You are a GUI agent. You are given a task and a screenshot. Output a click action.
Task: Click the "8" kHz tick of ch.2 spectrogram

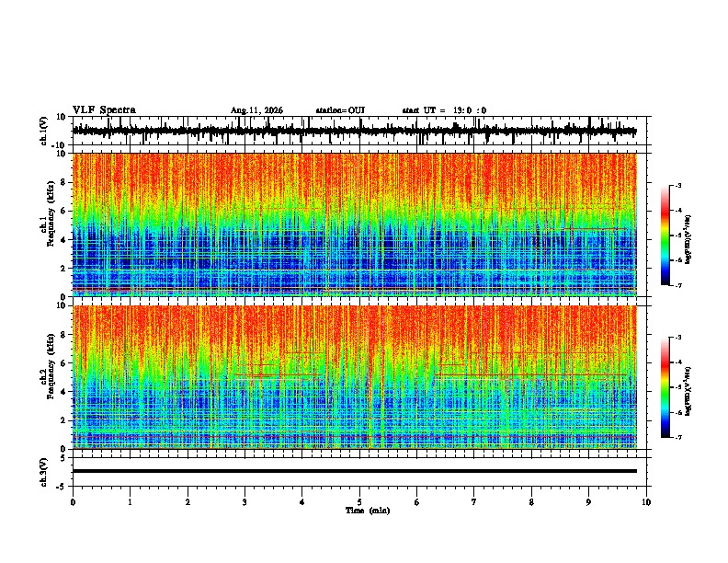click(x=63, y=335)
